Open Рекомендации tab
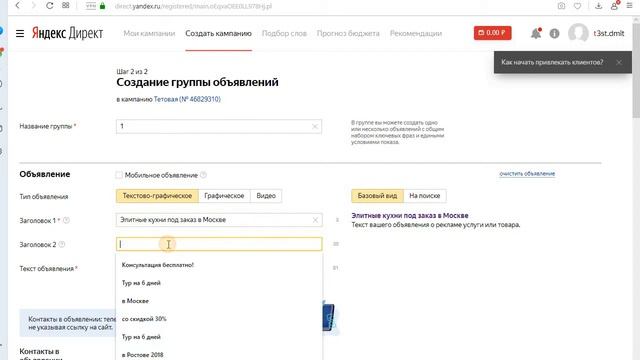Image resolution: width=640 pixels, height=360 pixels. point(416,33)
